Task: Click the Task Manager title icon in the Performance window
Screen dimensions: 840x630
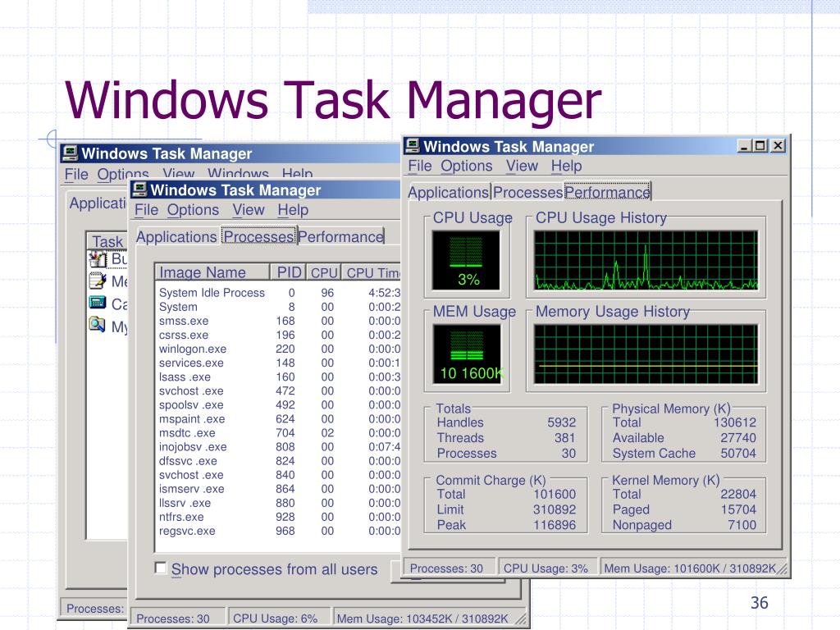Action: 412,146
